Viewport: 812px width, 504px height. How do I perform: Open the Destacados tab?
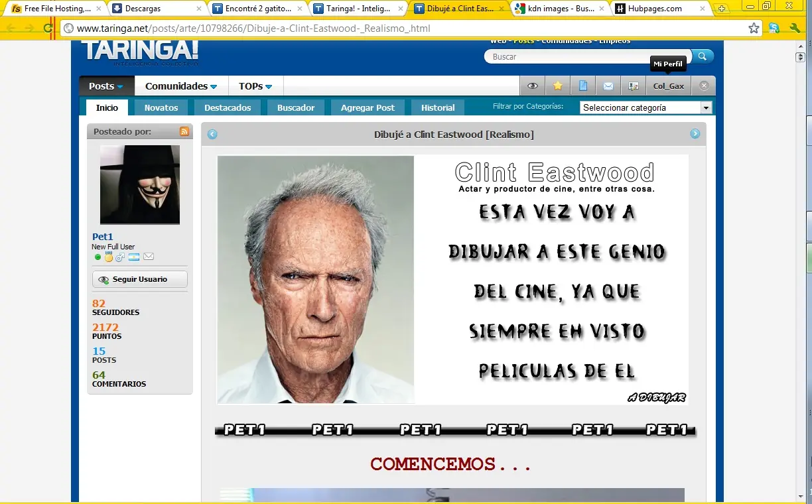tap(228, 107)
